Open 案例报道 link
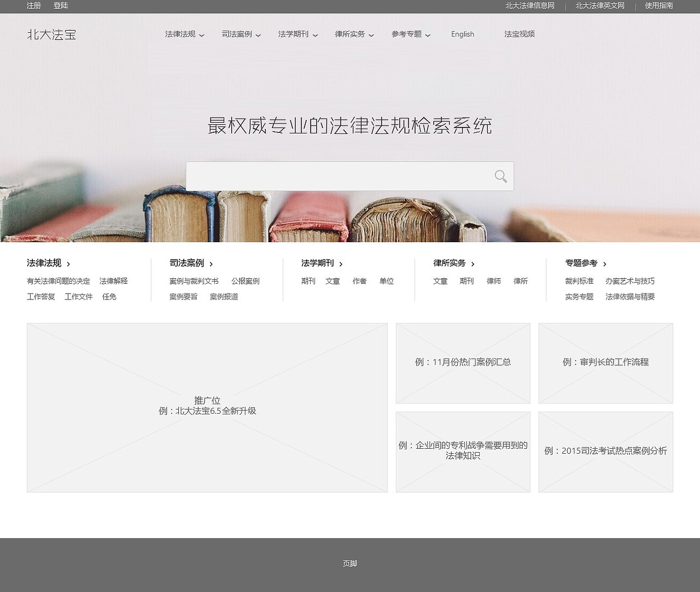This screenshot has width=700, height=592. 224,297
